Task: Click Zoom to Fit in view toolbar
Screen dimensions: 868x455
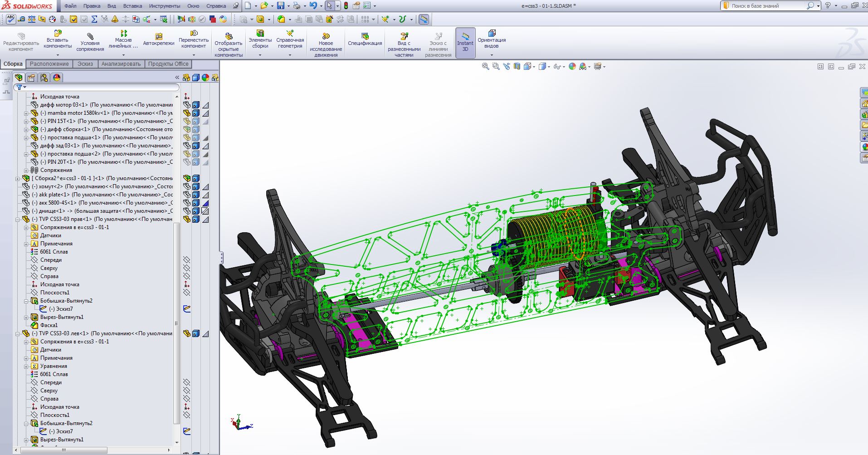Action: pyautogui.click(x=485, y=67)
